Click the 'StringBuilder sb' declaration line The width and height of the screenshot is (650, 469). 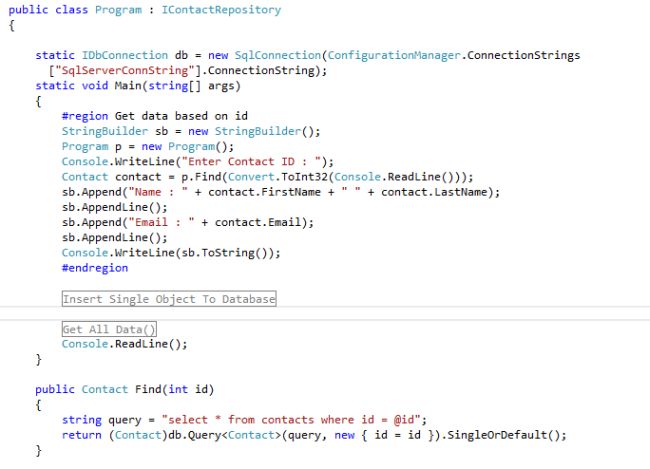tap(191, 131)
